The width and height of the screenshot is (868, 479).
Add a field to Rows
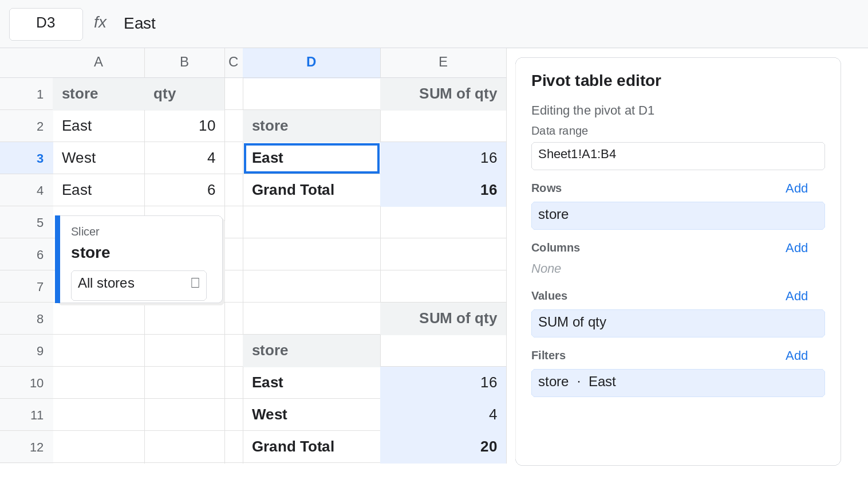coord(796,189)
